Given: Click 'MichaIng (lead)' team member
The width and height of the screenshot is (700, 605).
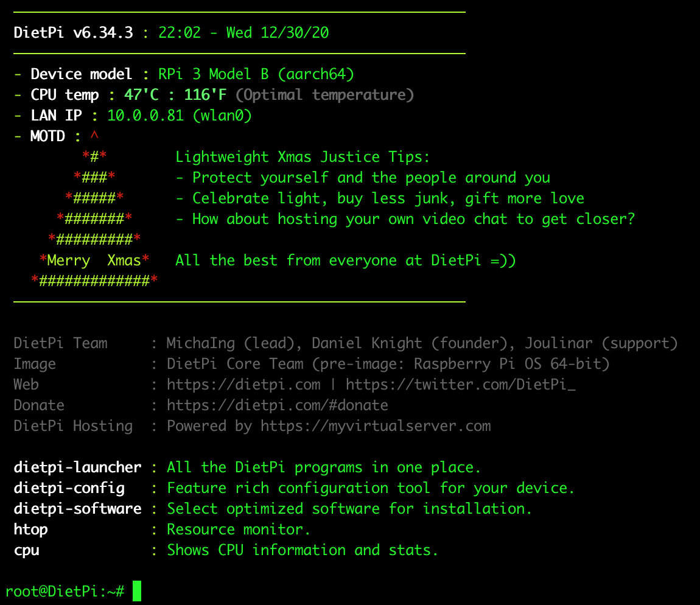Looking at the screenshot, I should (x=230, y=343).
